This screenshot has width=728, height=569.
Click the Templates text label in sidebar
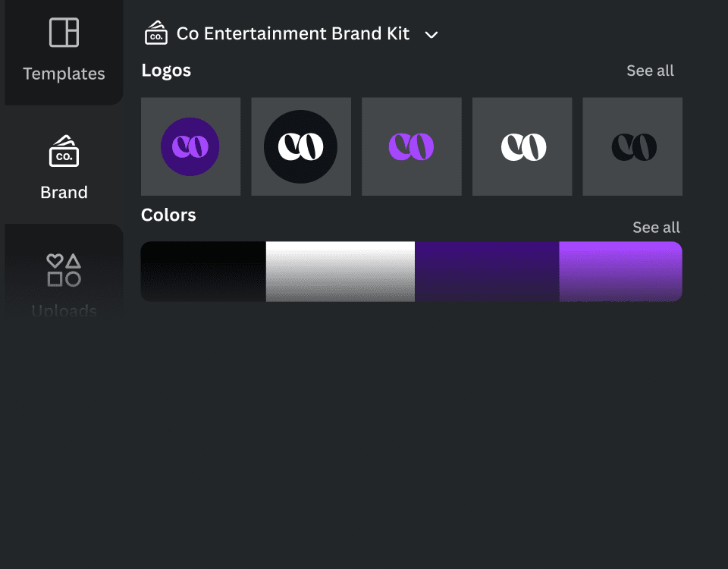[x=64, y=74]
